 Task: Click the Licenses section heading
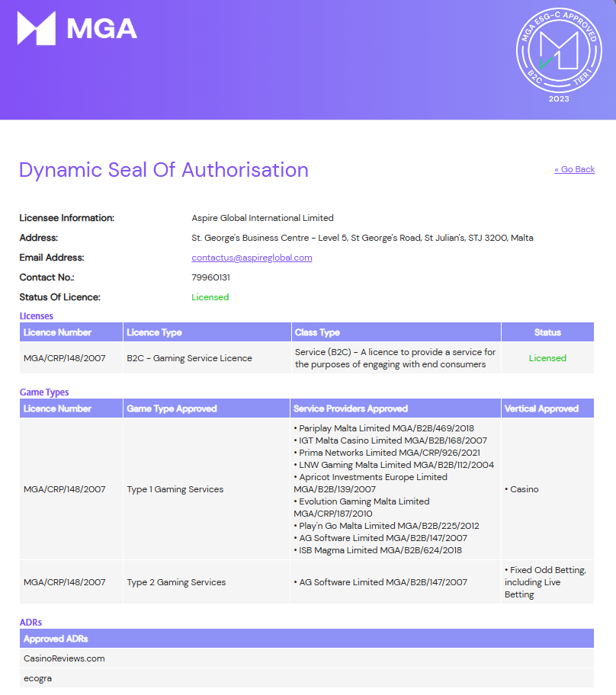tap(37, 316)
